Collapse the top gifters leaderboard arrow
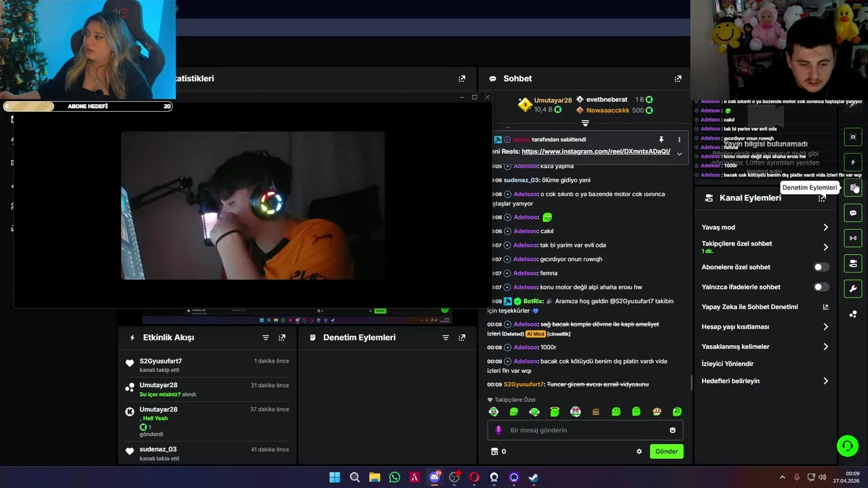Screen dimensions: 868x488 pyautogui.click(x=585, y=123)
